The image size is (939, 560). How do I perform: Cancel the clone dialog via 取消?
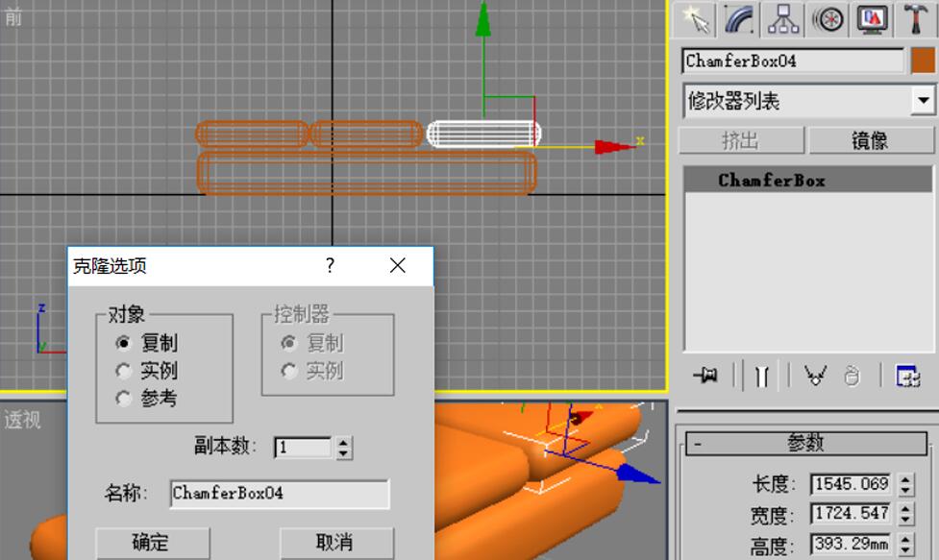[x=335, y=543]
